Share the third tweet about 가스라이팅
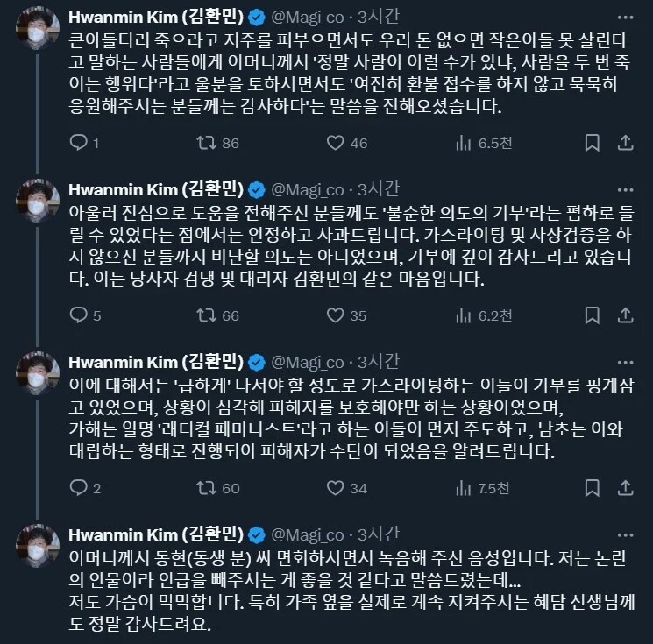653x644 pixels. click(x=626, y=488)
